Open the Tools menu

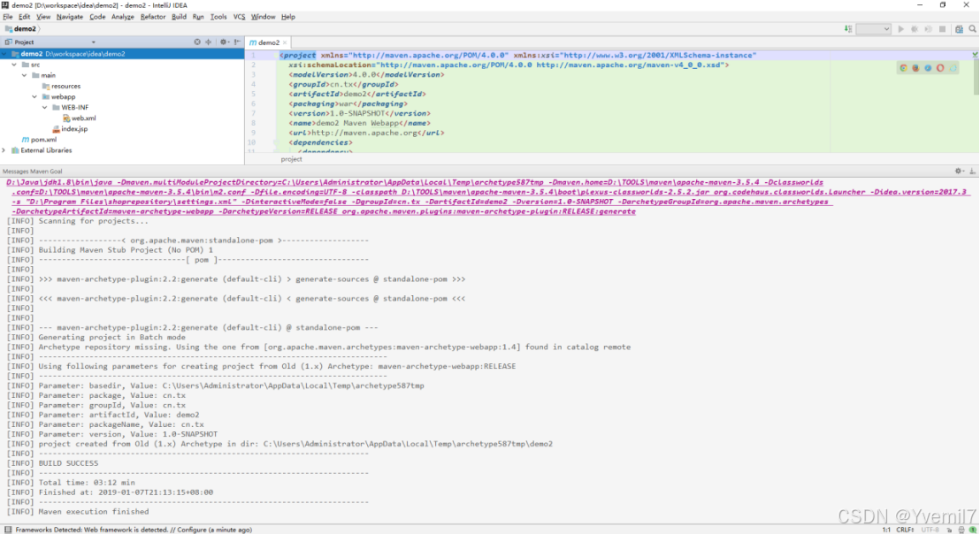pyautogui.click(x=218, y=17)
